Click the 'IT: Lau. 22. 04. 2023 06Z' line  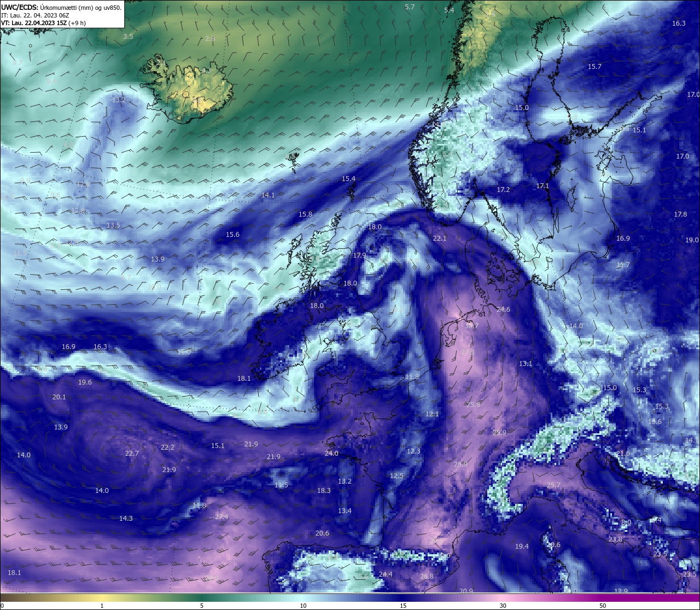point(35,15)
